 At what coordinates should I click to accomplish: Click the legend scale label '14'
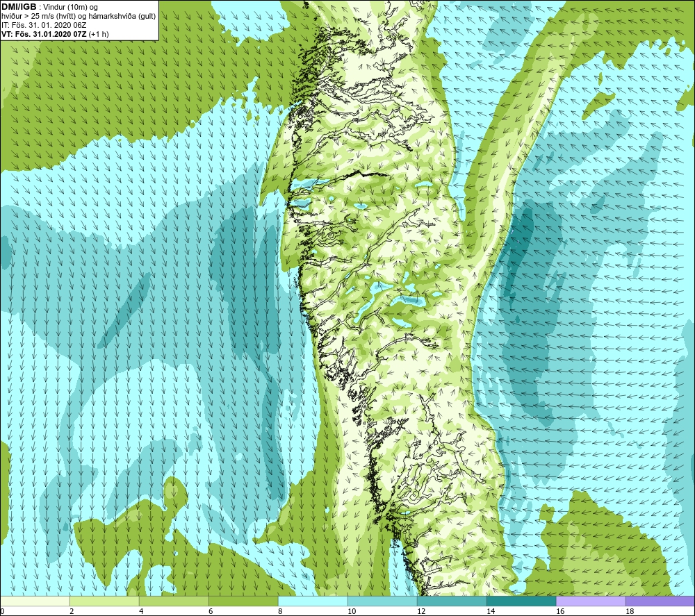click(491, 612)
